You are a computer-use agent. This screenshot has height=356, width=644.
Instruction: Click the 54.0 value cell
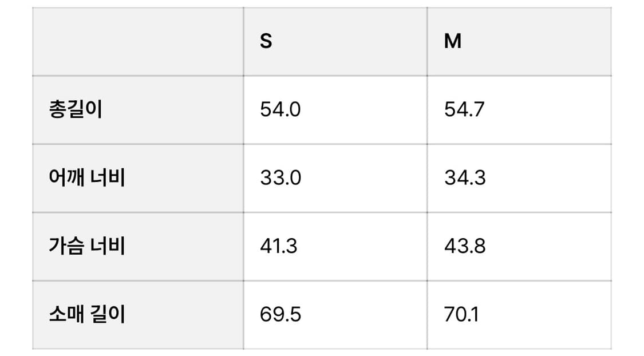click(280, 109)
